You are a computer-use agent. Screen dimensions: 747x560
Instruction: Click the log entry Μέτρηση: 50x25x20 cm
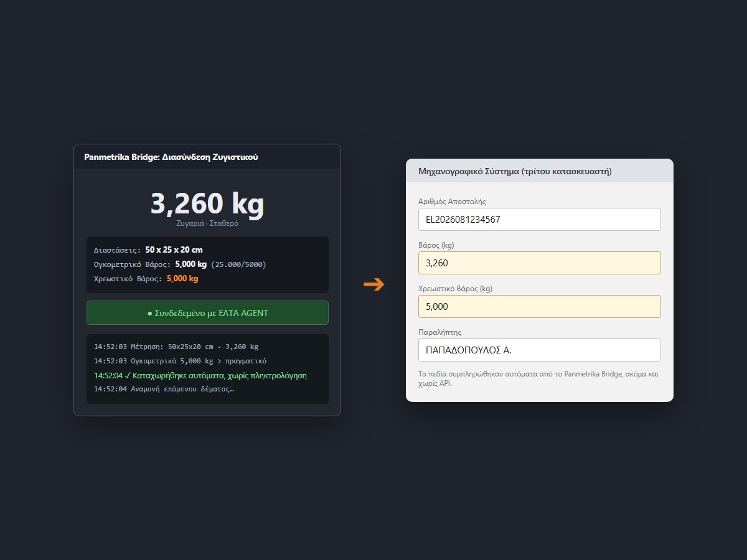(x=176, y=346)
